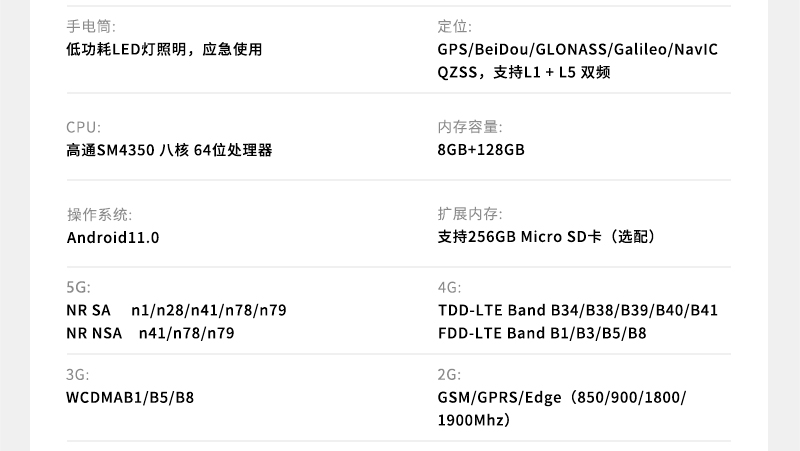800x451 pixels.
Task: Select the 8GB+128GB value
Action: click(x=481, y=151)
